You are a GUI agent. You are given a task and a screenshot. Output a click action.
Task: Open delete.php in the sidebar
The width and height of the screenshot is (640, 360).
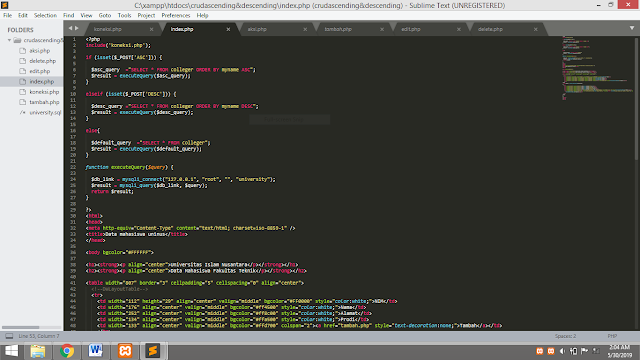pos(42,61)
